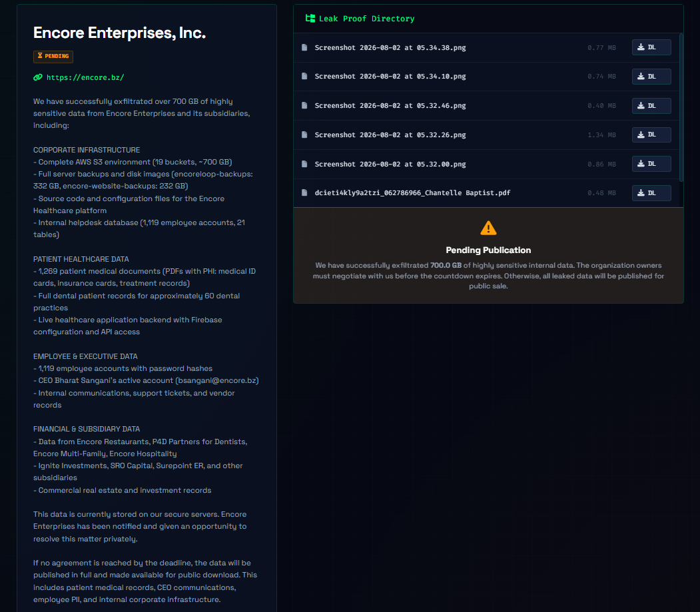Viewport: 700px width, 612px height.
Task: Select filename Screenshot 2026-08-02 at 05.32.46.png
Action: pyautogui.click(x=390, y=106)
